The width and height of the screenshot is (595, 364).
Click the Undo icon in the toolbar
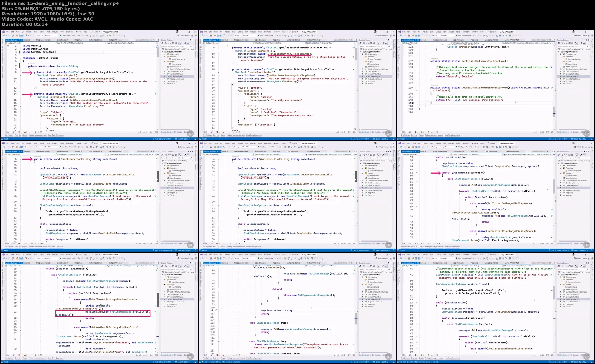click(x=26, y=35)
